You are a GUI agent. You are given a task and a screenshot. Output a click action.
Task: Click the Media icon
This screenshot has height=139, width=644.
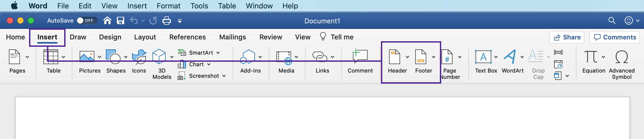coord(284,58)
